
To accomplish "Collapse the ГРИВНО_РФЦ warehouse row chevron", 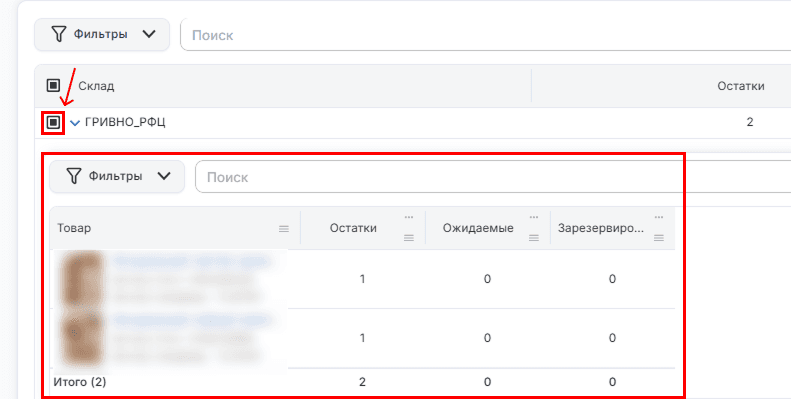I will coord(75,123).
